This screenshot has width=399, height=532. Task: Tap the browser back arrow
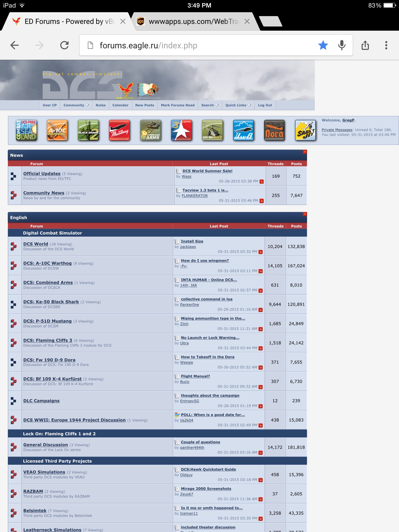(15, 45)
